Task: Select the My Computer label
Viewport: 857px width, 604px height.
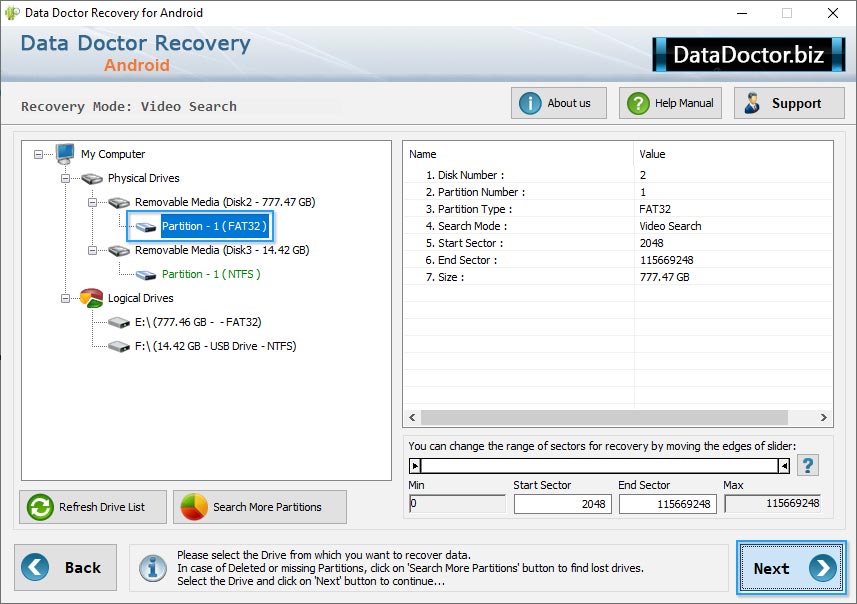Action: tap(113, 154)
